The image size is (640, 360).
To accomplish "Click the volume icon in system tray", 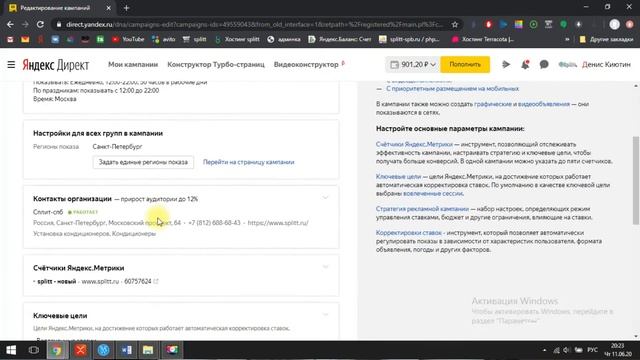I will [566, 350].
